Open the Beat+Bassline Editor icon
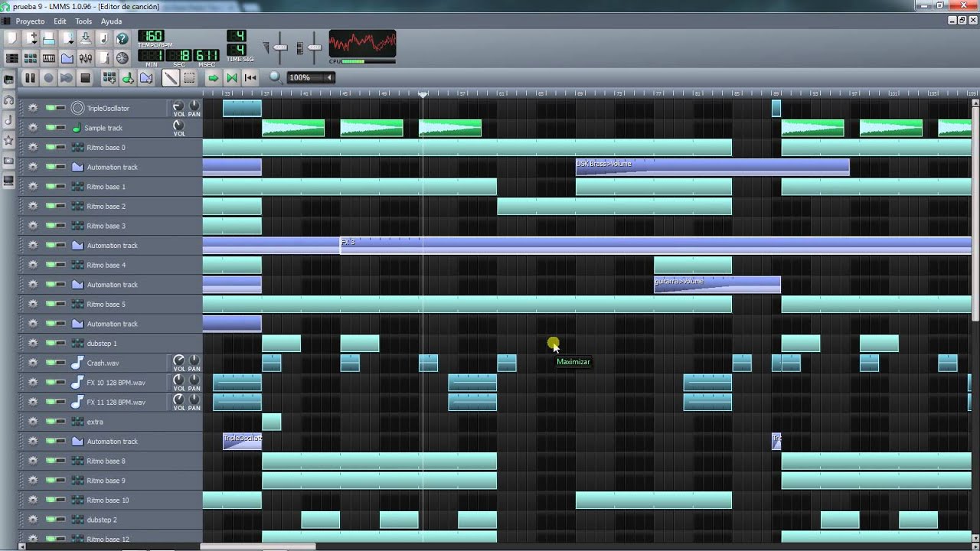This screenshot has width=980, height=551. pyautogui.click(x=31, y=58)
